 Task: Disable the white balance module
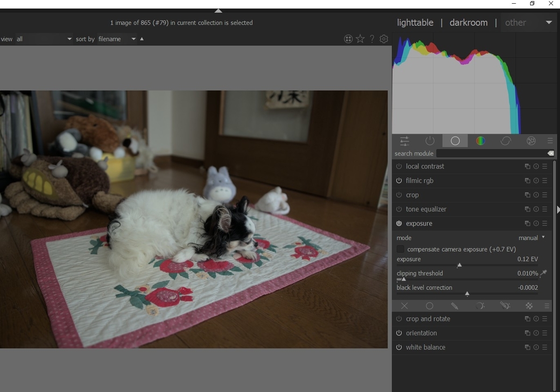pos(399,347)
